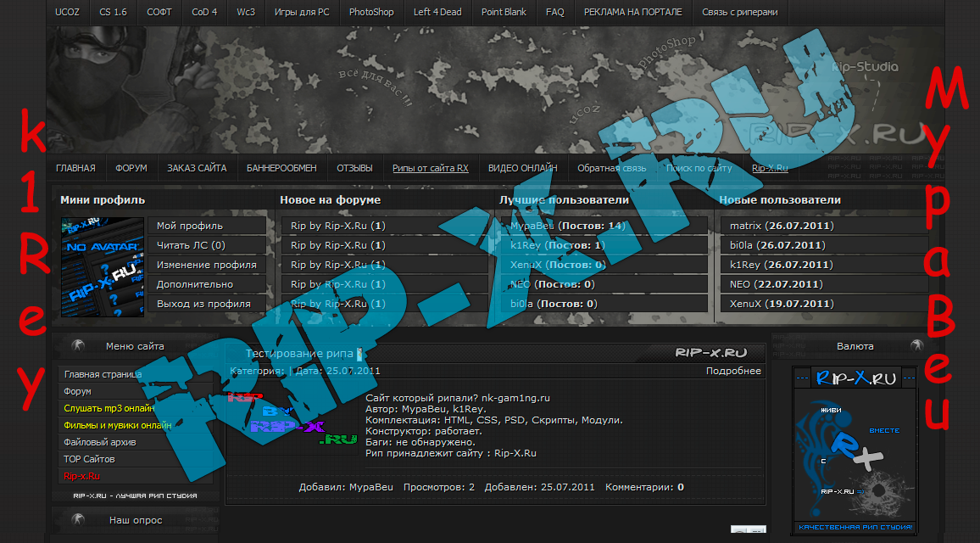
Task: Open Файловый архив from the site menu
Action: (x=99, y=442)
